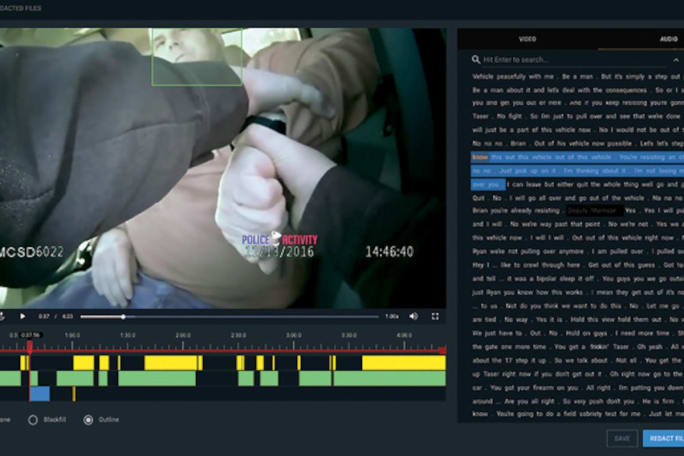The height and width of the screenshot is (456, 684).
Task: Click the Save button
Action: click(x=621, y=438)
